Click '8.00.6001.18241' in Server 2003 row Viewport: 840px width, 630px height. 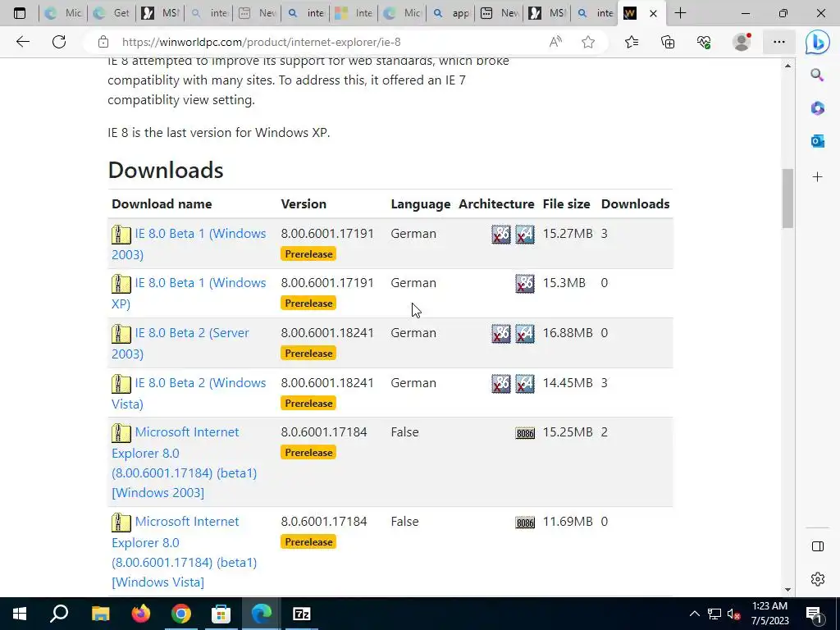[x=327, y=333]
